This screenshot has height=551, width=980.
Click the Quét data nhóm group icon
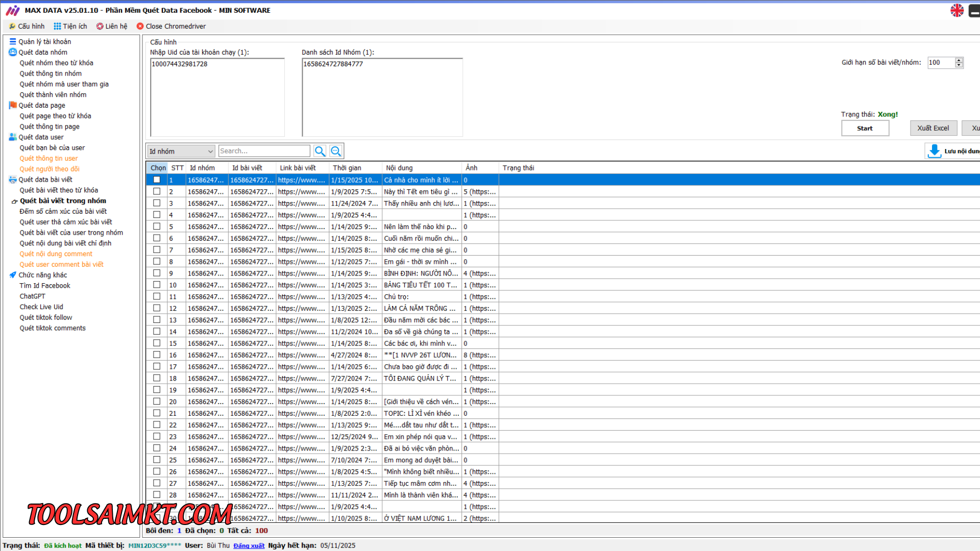pos(13,52)
